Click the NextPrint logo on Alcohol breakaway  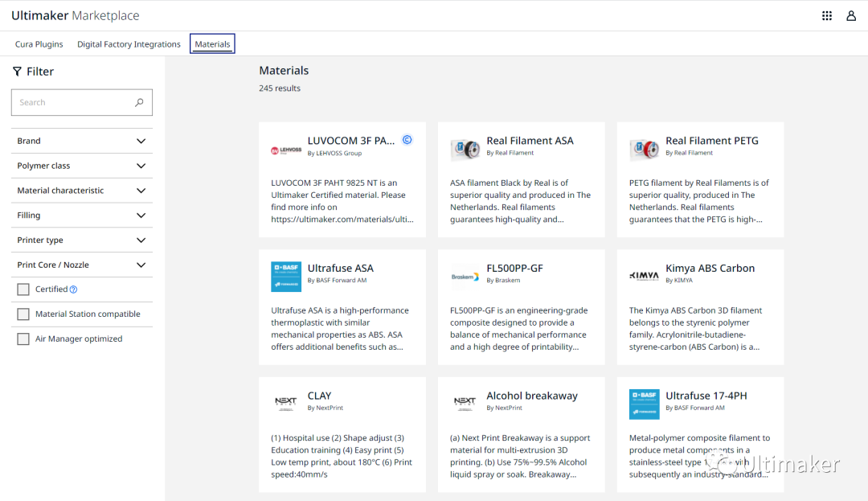[465, 402]
